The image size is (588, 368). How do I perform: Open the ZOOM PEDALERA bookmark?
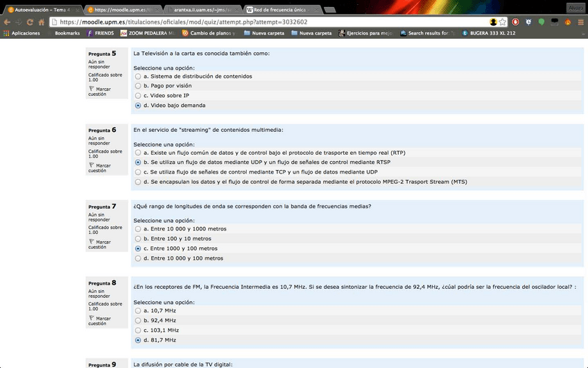pos(148,33)
